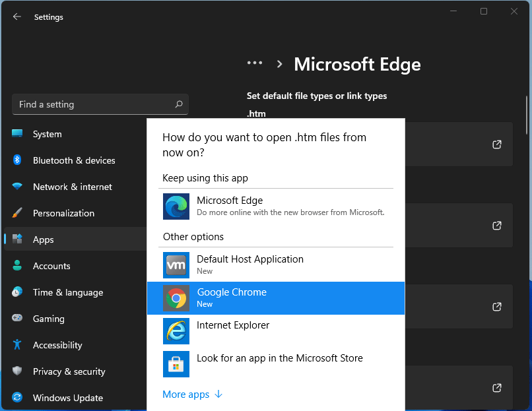Go back using the Settings back arrow
The width and height of the screenshot is (532, 411).
17,16
